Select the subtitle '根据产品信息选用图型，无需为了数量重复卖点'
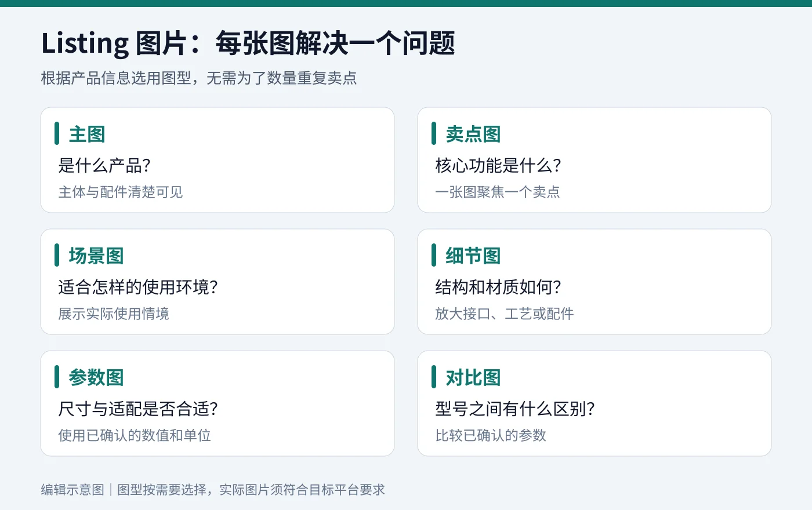 click(x=199, y=78)
